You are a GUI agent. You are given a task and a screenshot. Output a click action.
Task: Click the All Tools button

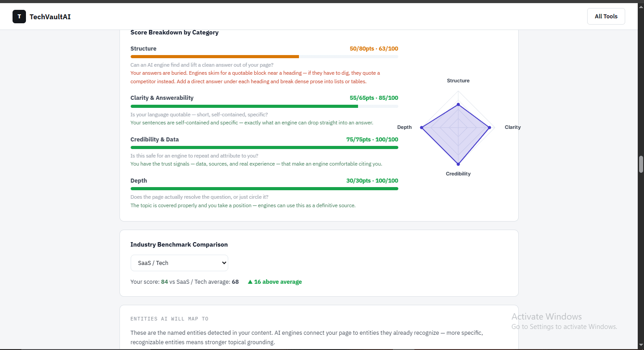606,17
